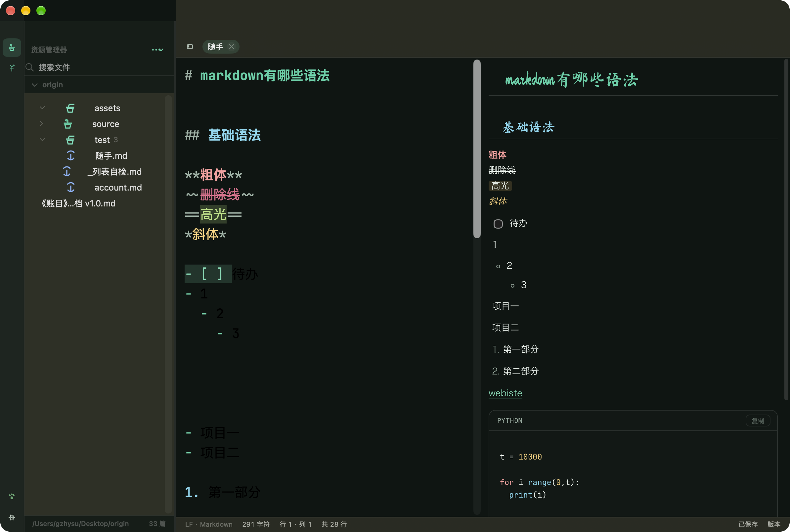Click 291 字符 count in status bar
The height and width of the screenshot is (532, 790).
tap(256, 524)
